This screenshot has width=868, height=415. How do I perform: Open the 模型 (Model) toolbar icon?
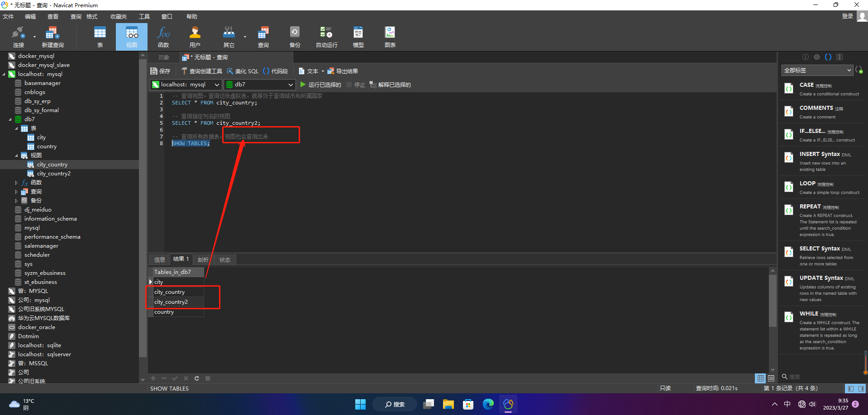click(x=358, y=37)
